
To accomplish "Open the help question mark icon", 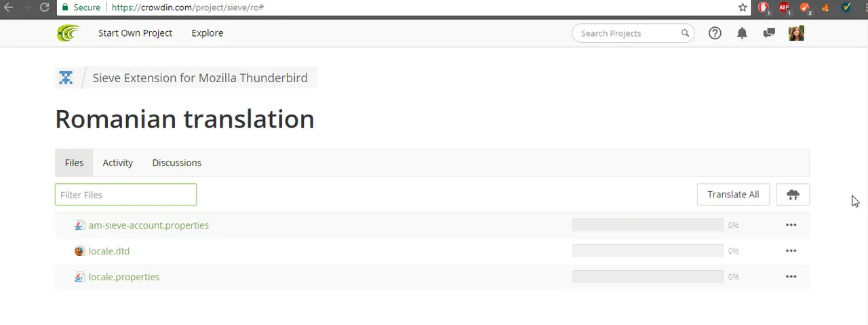I will (x=715, y=33).
